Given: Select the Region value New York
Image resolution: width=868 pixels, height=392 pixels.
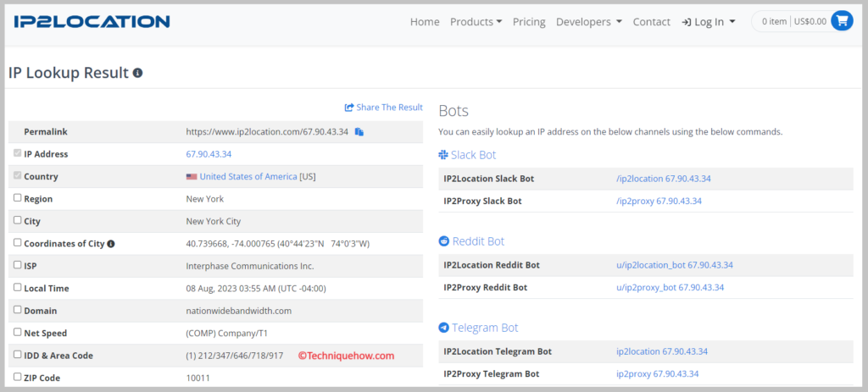Looking at the screenshot, I should pos(205,199).
